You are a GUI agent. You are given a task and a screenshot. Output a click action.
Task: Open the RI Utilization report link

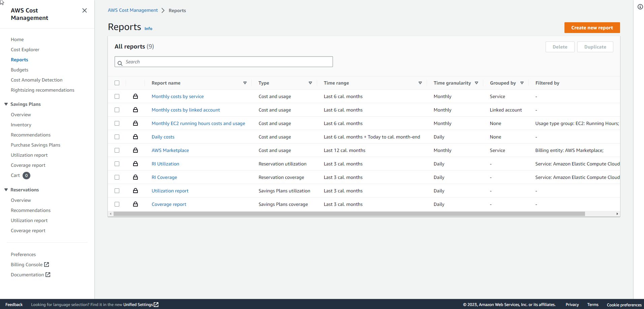click(165, 164)
